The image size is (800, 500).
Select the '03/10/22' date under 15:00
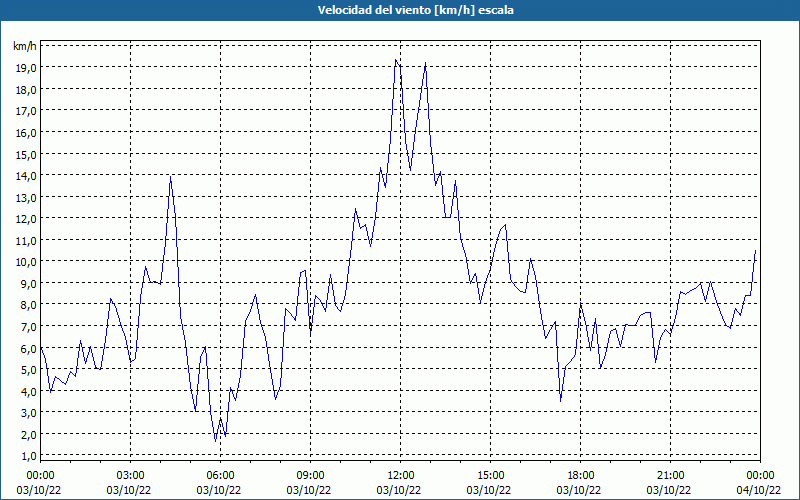(488, 490)
